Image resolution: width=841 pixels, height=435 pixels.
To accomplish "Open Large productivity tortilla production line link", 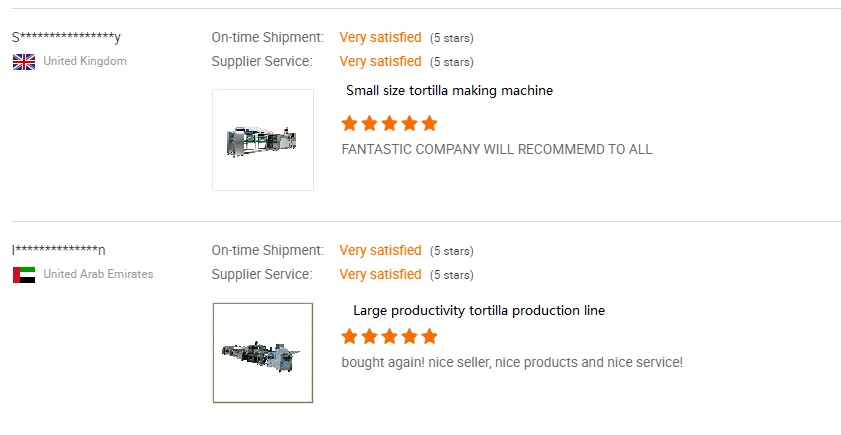I will click(x=479, y=311).
